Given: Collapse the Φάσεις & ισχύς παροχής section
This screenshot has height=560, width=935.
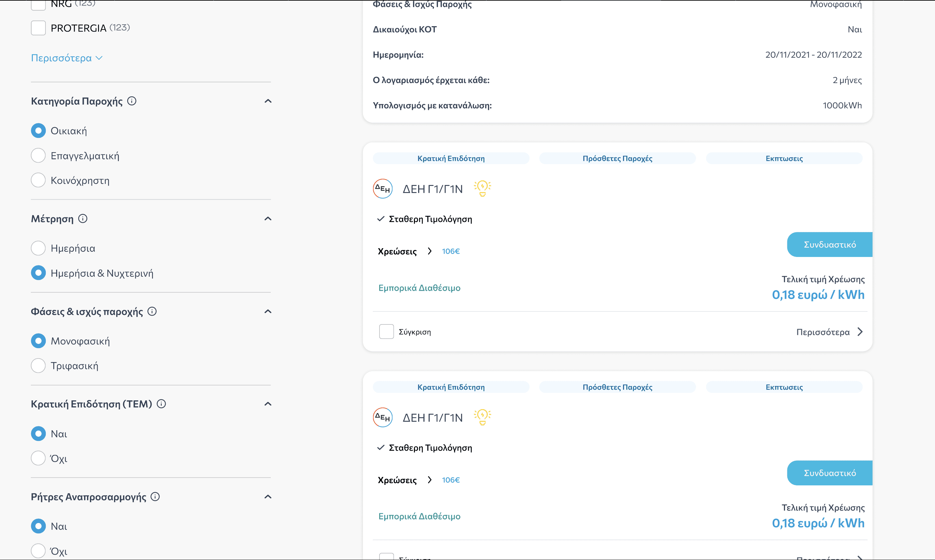Looking at the screenshot, I should pyautogui.click(x=268, y=311).
